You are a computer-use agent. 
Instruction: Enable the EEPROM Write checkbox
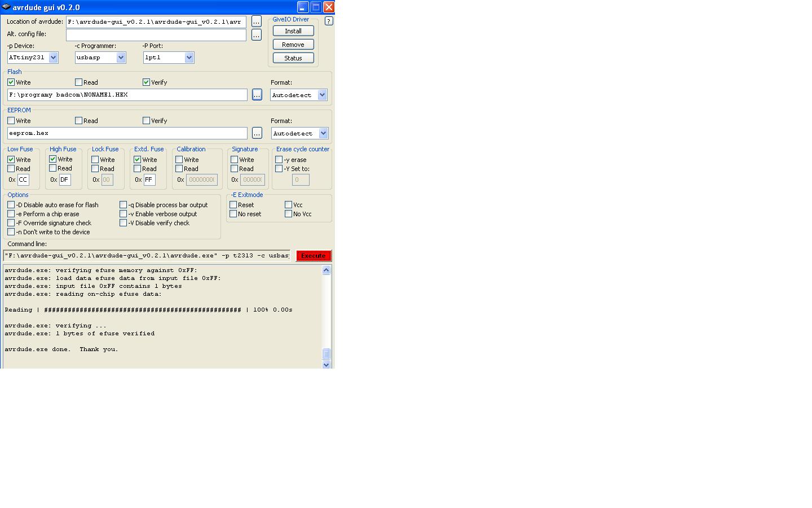(x=11, y=121)
